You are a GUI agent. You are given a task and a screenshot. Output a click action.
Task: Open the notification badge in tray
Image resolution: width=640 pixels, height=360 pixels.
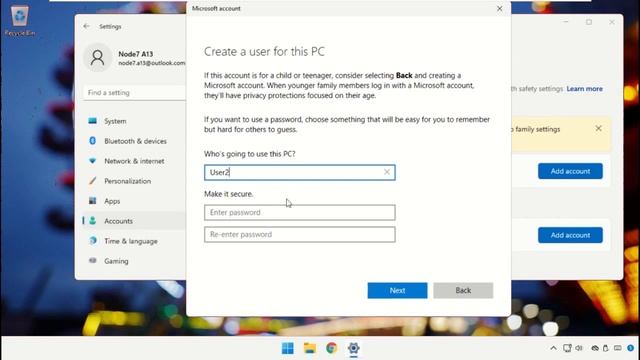click(630, 348)
